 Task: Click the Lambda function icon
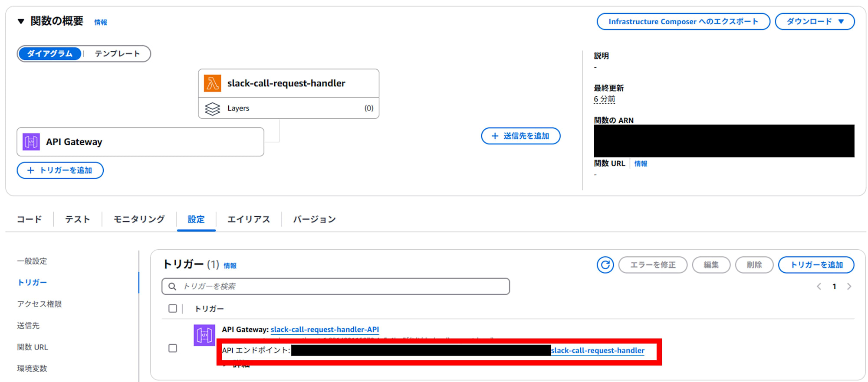(x=212, y=83)
